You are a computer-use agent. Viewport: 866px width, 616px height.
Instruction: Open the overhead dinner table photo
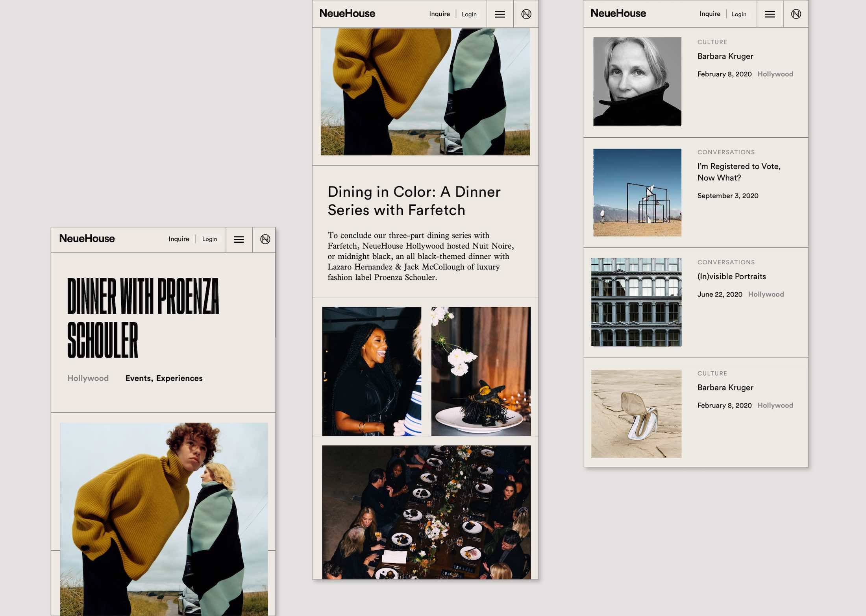pyautogui.click(x=426, y=512)
